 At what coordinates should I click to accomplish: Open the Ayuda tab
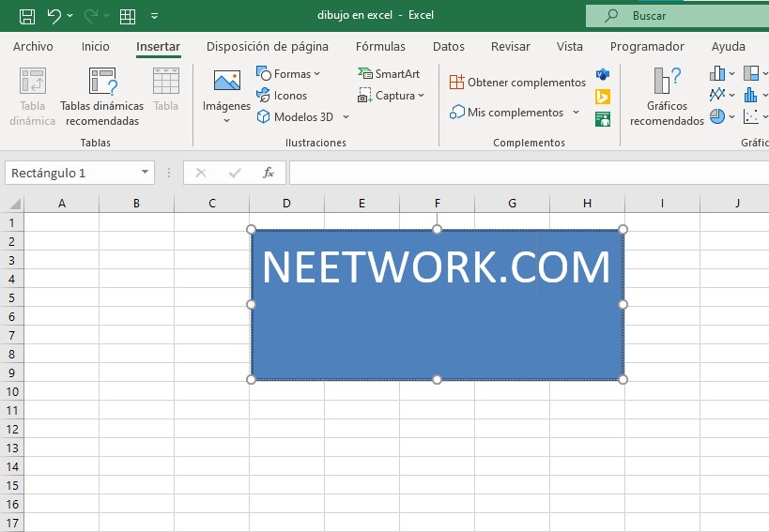(729, 47)
